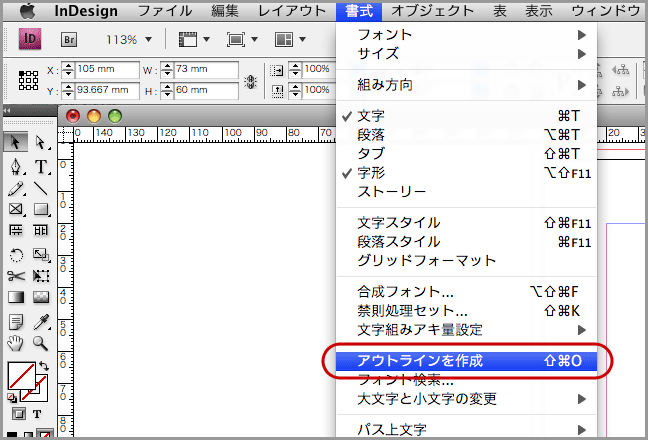This screenshot has width=648, height=440.
Task: Select the Zoom magnifier tool
Action: [40, 343]
